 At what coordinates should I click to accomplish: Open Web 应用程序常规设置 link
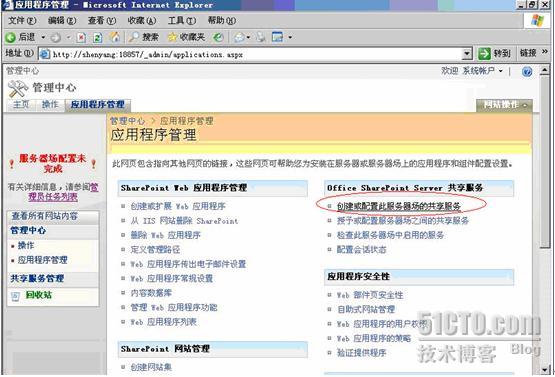coord(171,279)
